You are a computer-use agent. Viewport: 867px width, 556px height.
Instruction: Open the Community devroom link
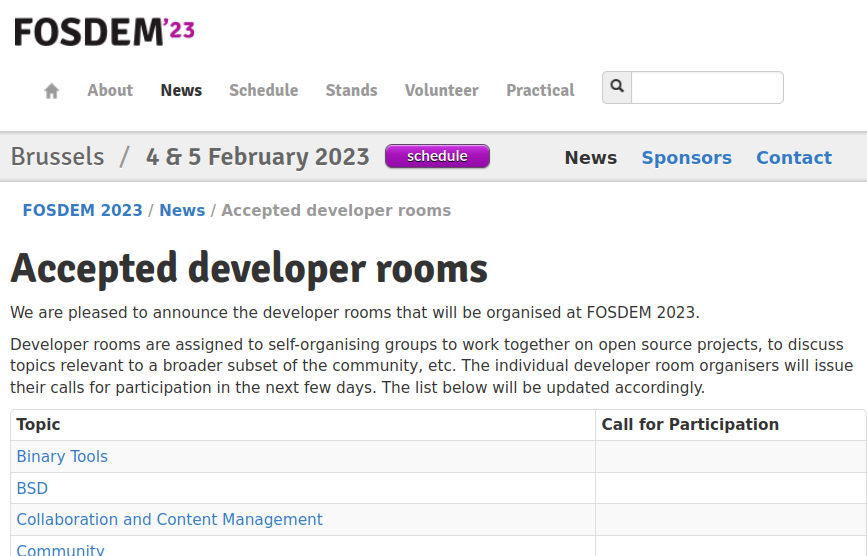click(x=60, y=550)
